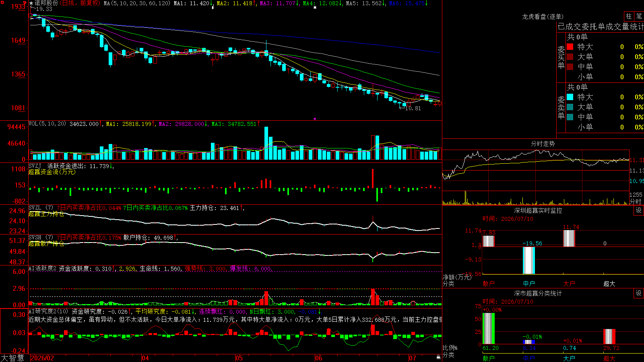The image size is (644, 362).
Task: Select the 分时走势 panel title
Action: [x=543, y=144]
